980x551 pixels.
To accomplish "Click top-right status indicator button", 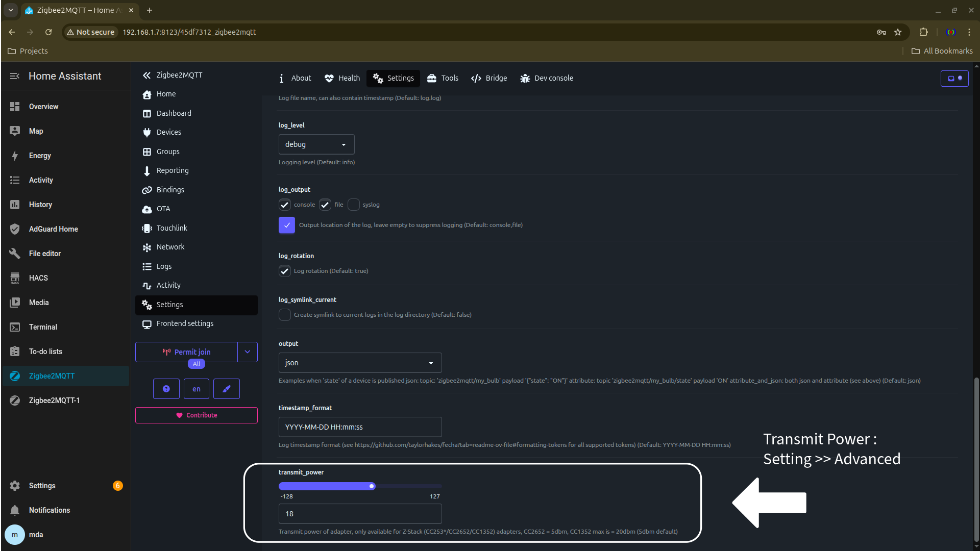I will point(954,78).
